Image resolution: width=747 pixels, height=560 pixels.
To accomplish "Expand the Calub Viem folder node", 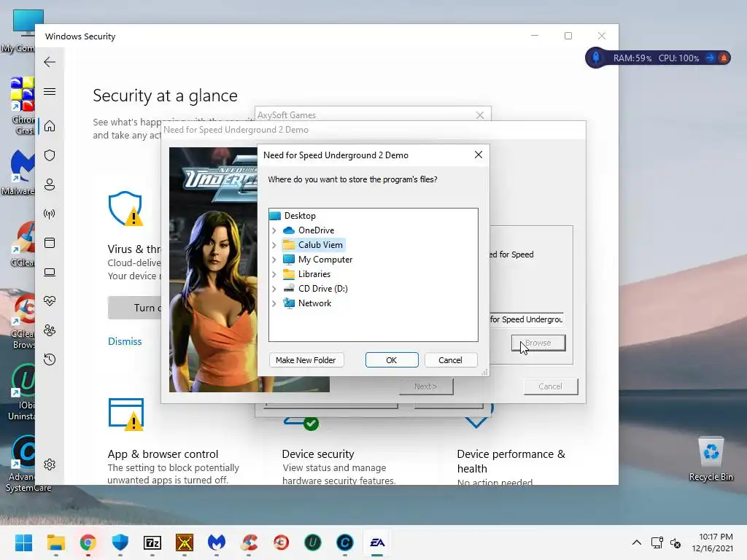I will (274, 245).
